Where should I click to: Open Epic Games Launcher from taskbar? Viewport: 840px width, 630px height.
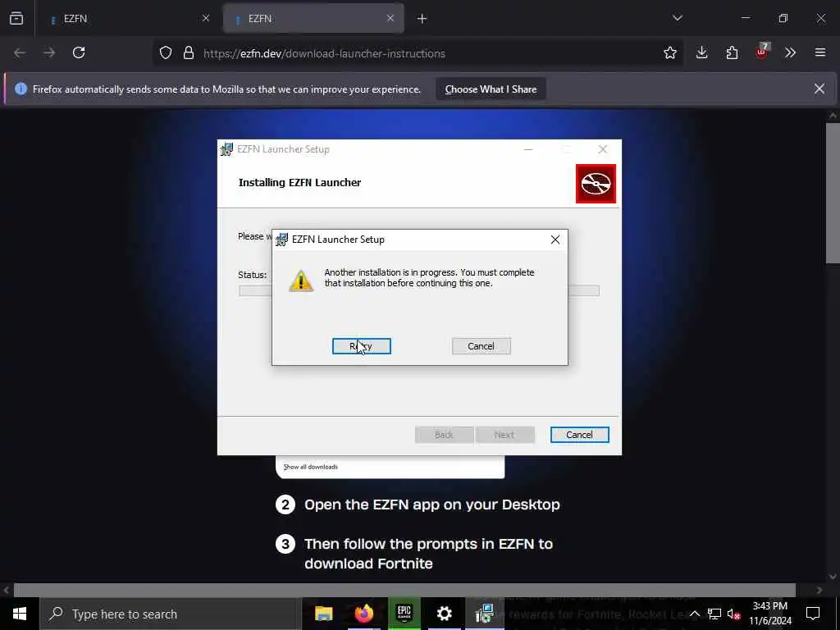404,614
